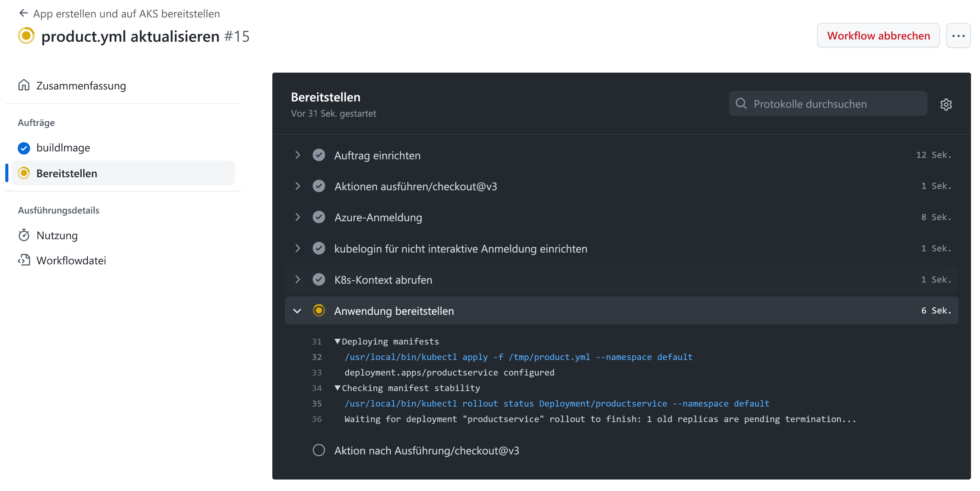Click the yellow status icon beside product.yml aktualisieren
This screenshot has height=491, width=980.
26,36
